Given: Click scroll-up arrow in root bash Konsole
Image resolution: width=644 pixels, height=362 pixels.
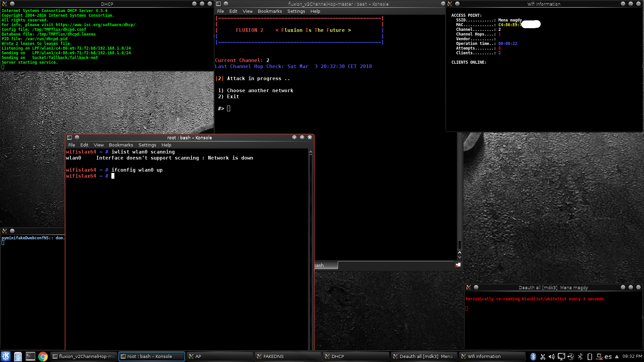Looking at the screenshot, I should (x=311, y=152).
